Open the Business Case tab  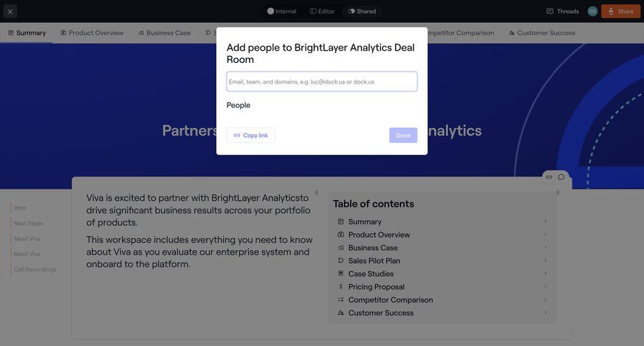[165, 33]
